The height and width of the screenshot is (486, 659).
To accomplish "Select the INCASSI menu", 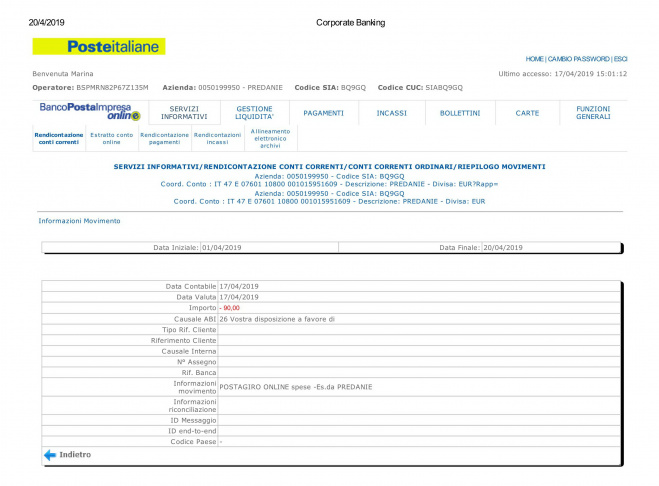I will pos(391,113).
